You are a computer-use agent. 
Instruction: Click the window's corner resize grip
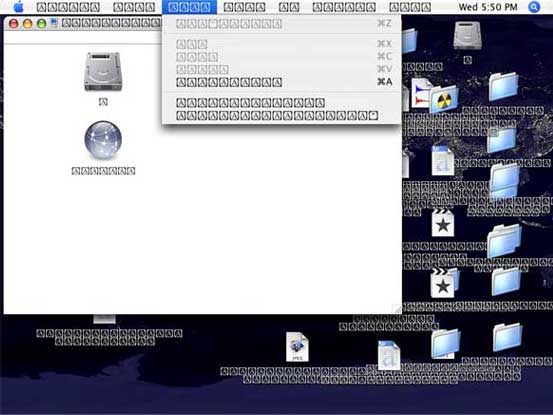tap(397, 309)
